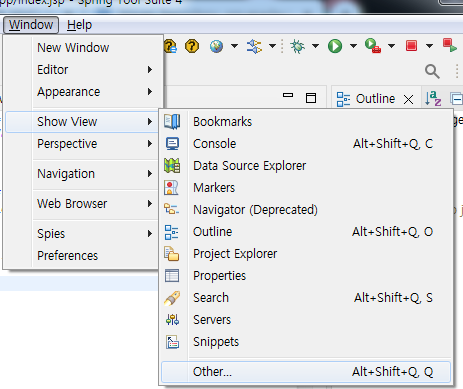This screenshot has width=463, height=389.
Task: Click the Search flashlight icon
Action: pos(172,298)
